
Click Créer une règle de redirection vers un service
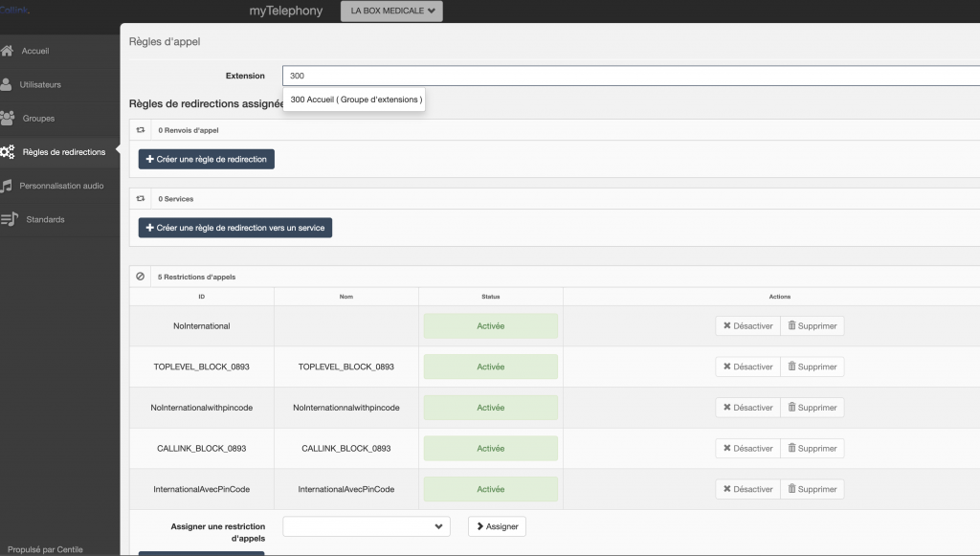coord(235,228)
